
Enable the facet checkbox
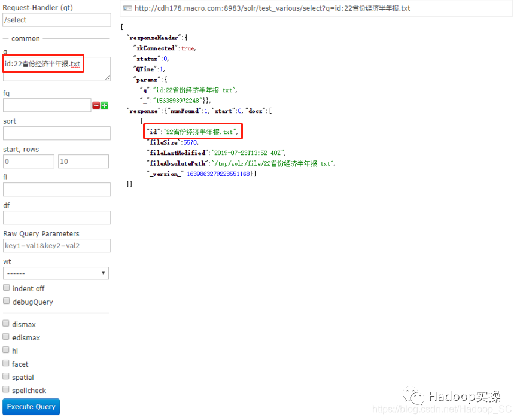pyautogui.click(x=6, y=363)
